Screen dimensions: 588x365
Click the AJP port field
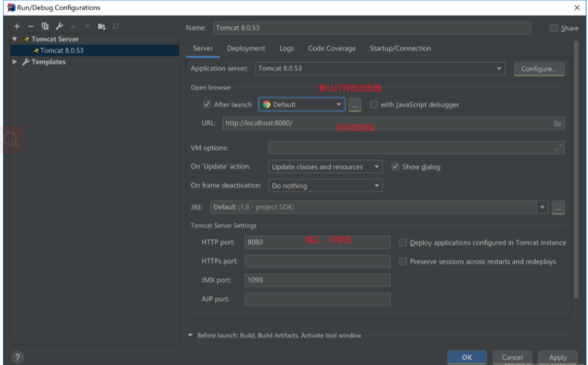click(x=317, y=299)
